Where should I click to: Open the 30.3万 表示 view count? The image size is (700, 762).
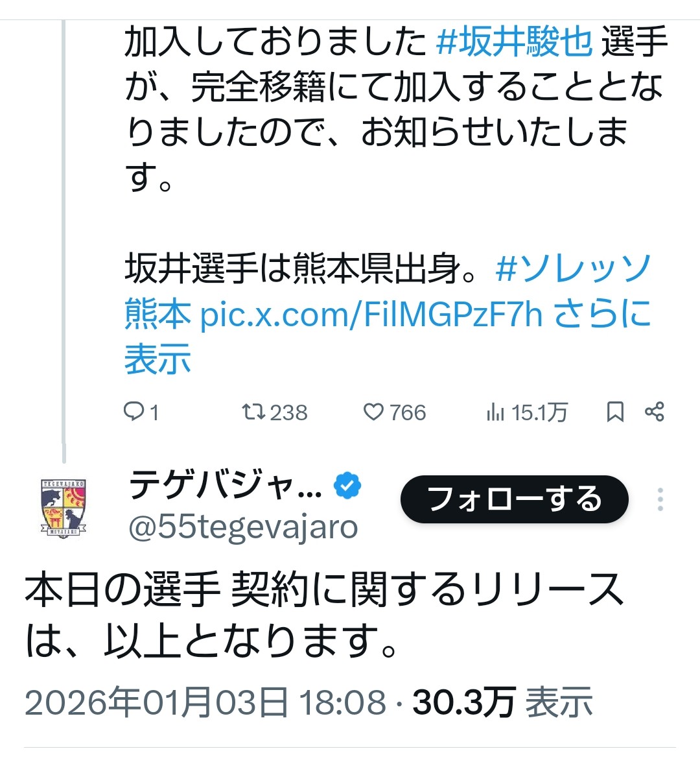click(x=502, y=702)
